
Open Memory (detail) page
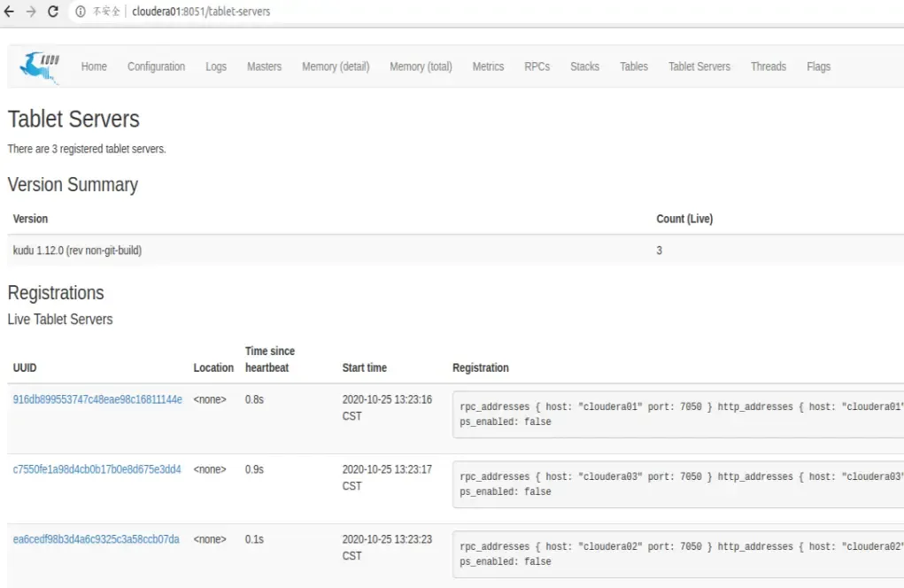[x=336, y=66]
